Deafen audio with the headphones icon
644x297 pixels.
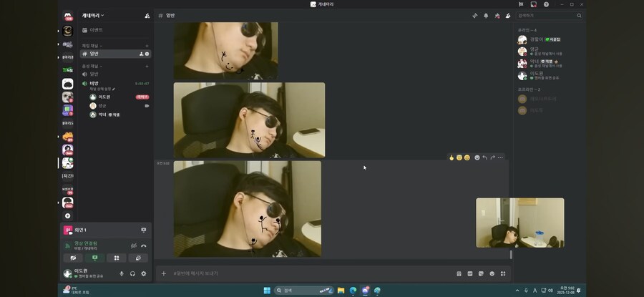click(132, 273)
